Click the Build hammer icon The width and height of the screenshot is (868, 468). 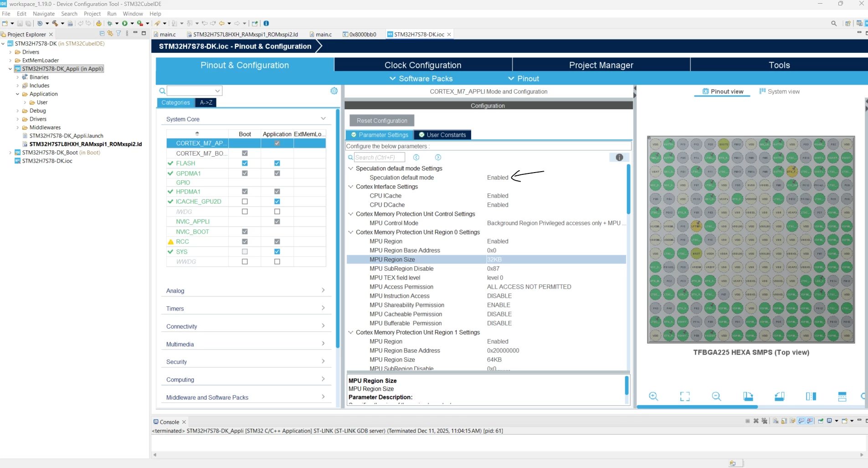(x=55, y=23)
